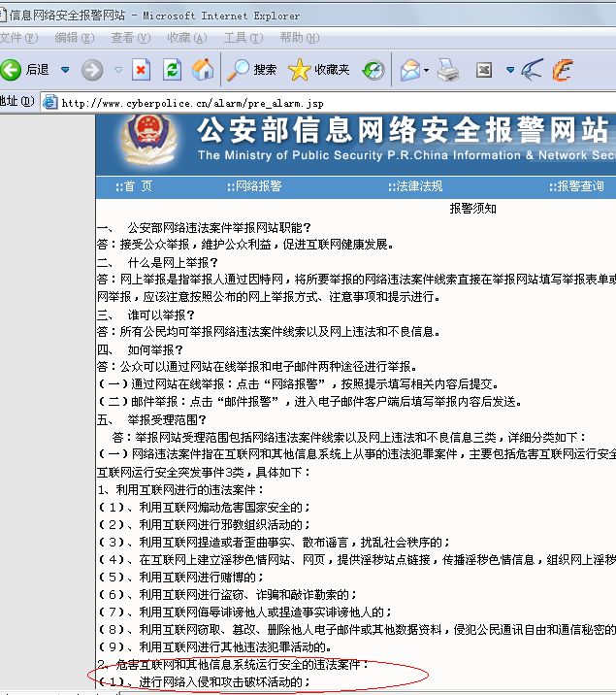
Task: Click the 报警须知 heading
Action: click(473, 209)
